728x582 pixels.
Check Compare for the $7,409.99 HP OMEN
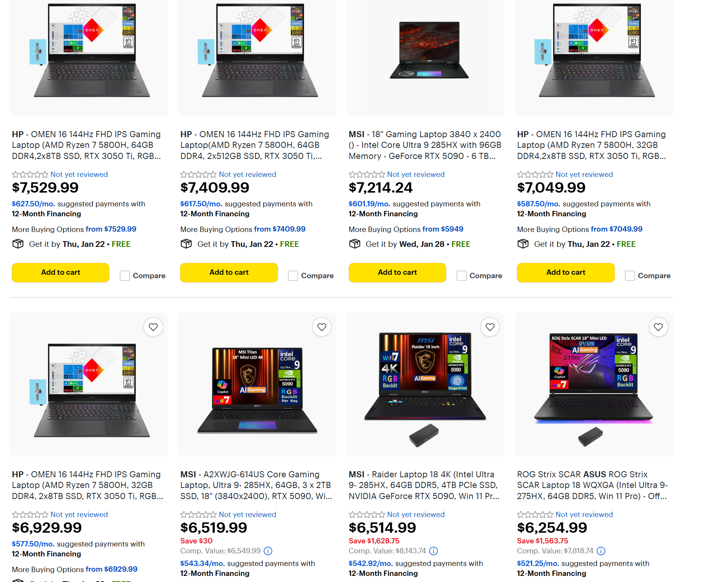pyautogui.click(x=293, y=276)
